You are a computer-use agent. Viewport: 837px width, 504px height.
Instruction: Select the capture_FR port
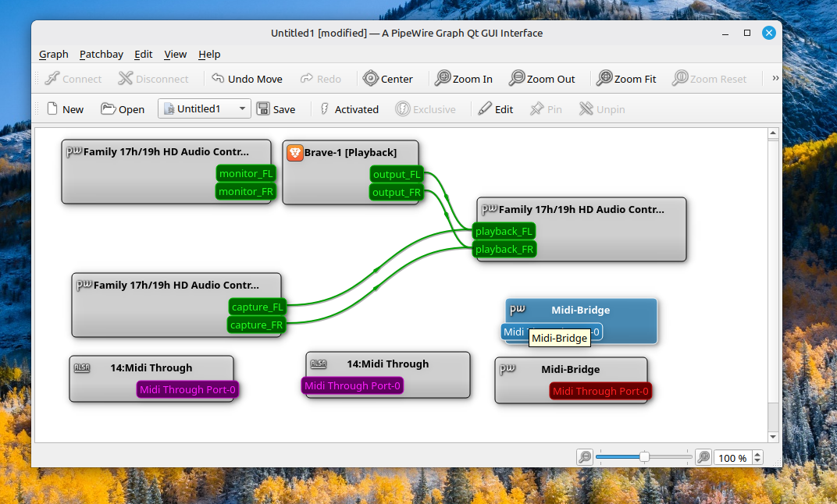[257, 325]
